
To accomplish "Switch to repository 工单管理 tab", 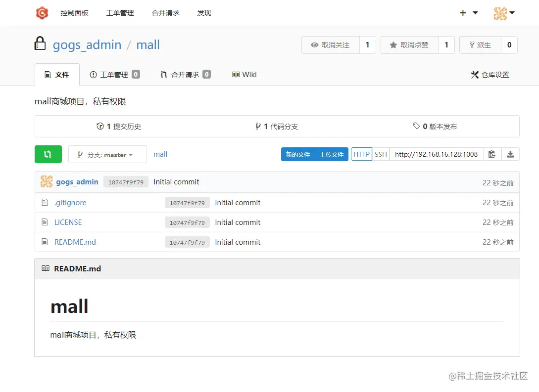I will coord(114,75).
